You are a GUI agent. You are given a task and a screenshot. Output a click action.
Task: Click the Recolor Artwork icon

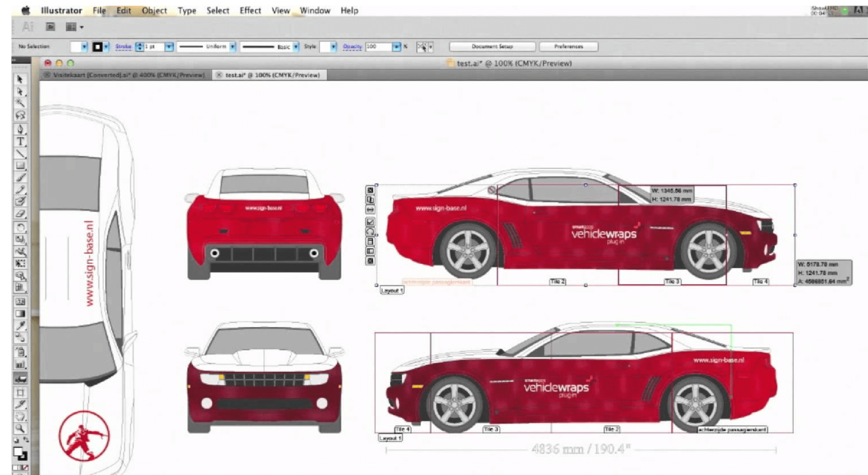tap(422, 47)
